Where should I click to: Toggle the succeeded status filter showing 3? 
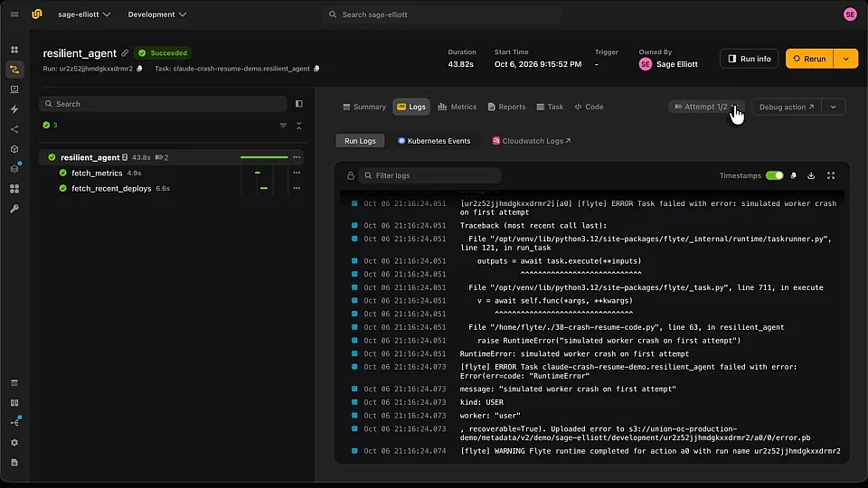click(x=51, y=125)
